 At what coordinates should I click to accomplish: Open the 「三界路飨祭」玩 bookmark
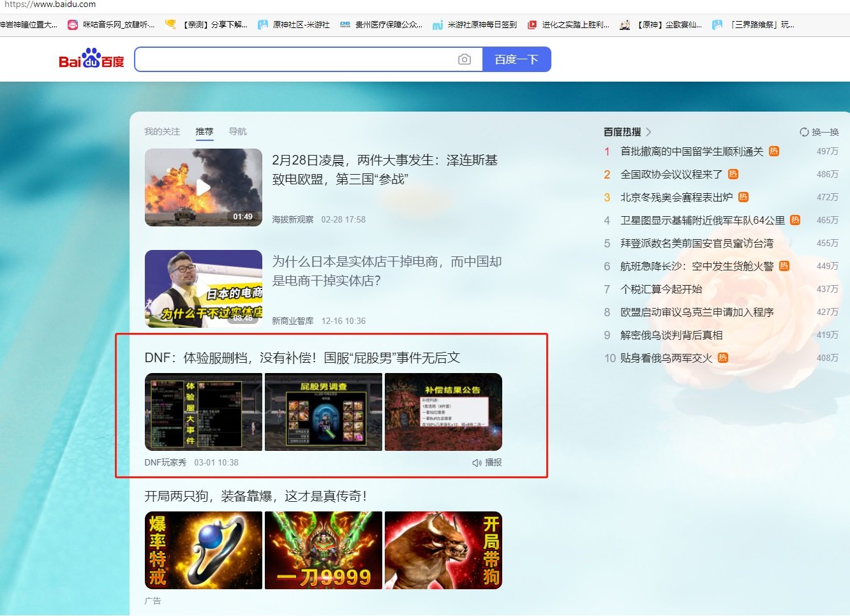pyautogui.click(x=754, y=25)
